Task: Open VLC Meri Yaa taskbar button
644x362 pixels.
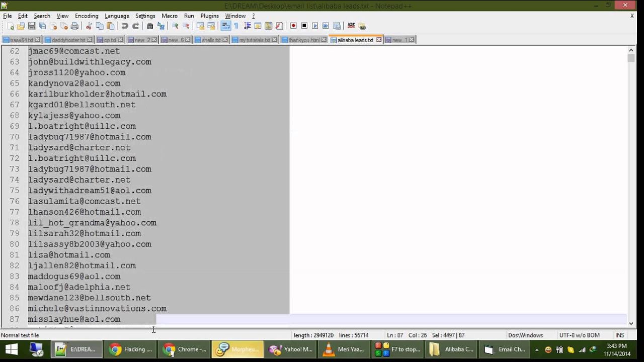Action: 344,349
